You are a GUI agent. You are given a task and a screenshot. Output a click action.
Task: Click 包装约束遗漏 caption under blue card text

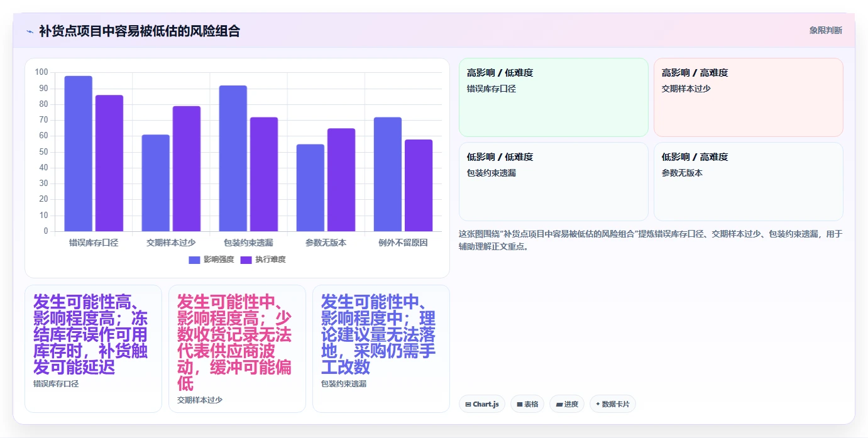coord(344,384)
